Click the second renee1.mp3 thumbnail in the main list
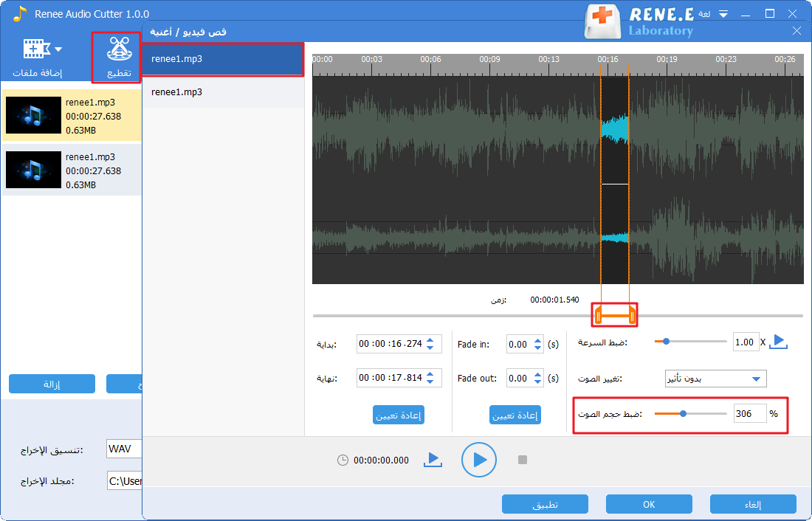The height and width of the screenshot is (521, 812). point(33,170)
